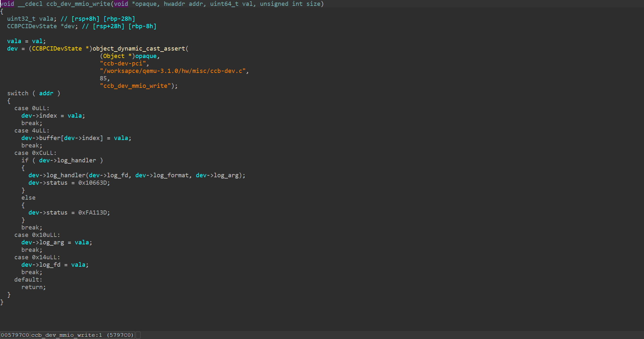644x339 pixels.
Task: Select ccb_dev_mmio_write name in the function signature
Action: pyautogui.click(x=78, y=4)
